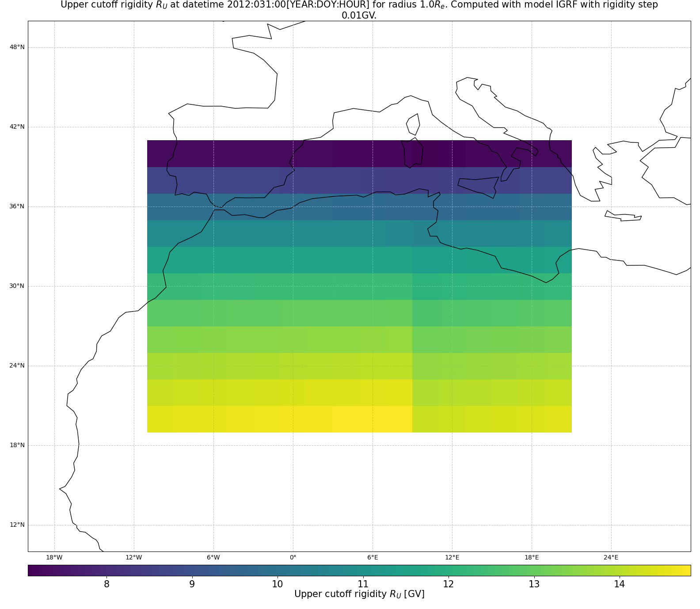Click the 48°N latitude label
The image size is (700, 609).
(17, 47)
